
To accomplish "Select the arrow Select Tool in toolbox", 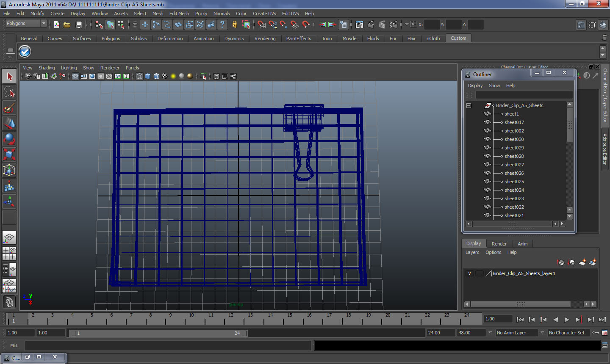I will click(x=9, y=77).
